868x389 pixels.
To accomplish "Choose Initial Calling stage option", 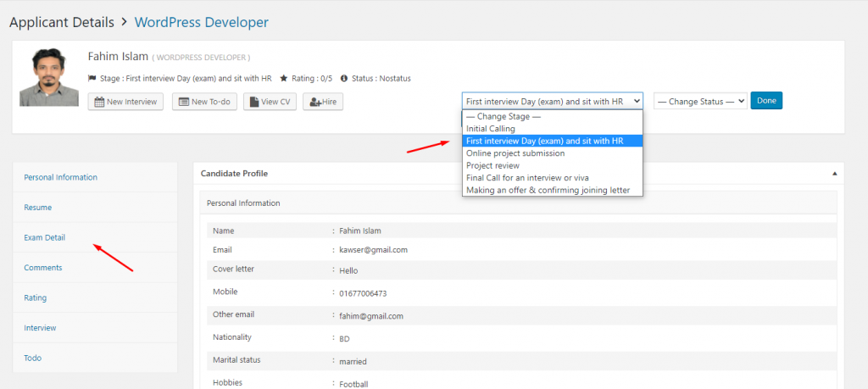I will coord(553,129).
